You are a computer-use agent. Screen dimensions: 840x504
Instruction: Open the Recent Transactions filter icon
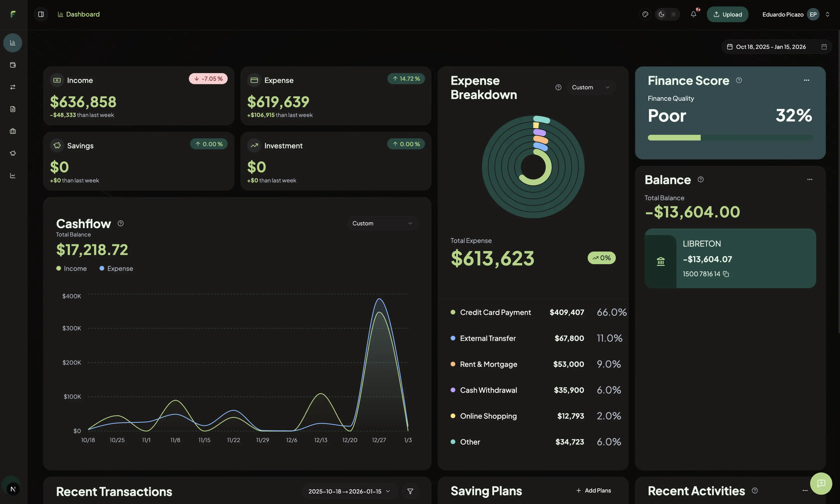tap(410, 491)
